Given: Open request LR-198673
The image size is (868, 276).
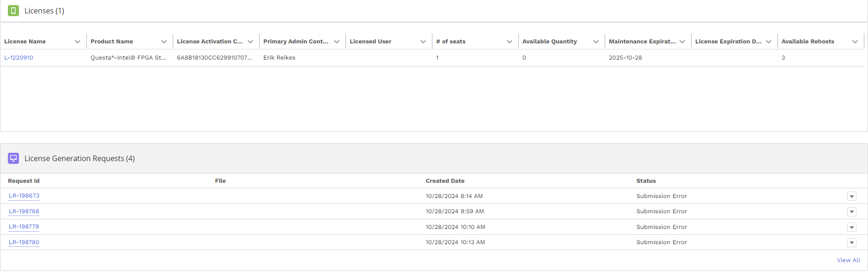Looking at the screenshot, I should coord(24,196).
